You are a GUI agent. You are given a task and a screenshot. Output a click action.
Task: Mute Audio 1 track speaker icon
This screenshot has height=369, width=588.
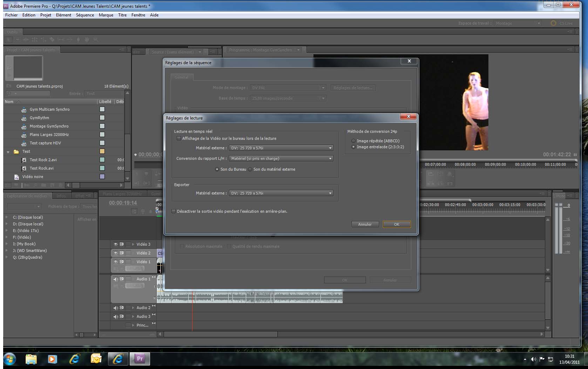[x=116, y=279]
